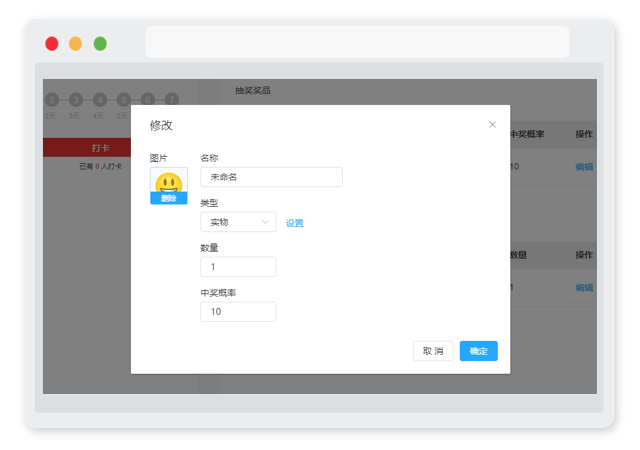Click the green window maximize dot

click(x=100, y=43)
